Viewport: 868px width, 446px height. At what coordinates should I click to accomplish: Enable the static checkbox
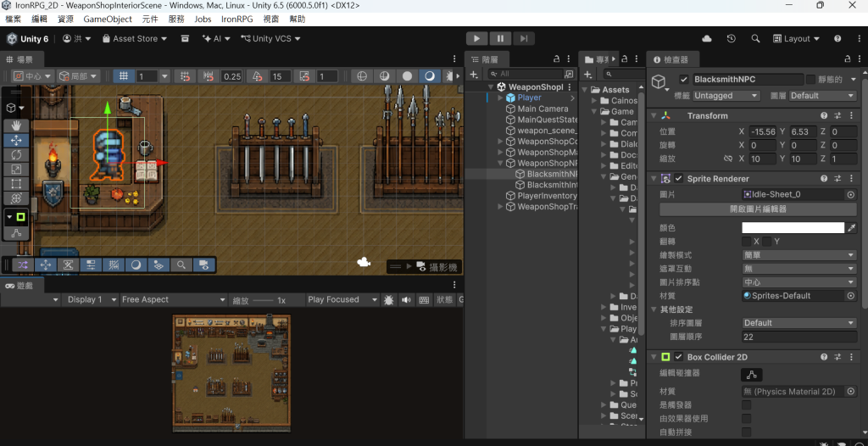(810, 79)
